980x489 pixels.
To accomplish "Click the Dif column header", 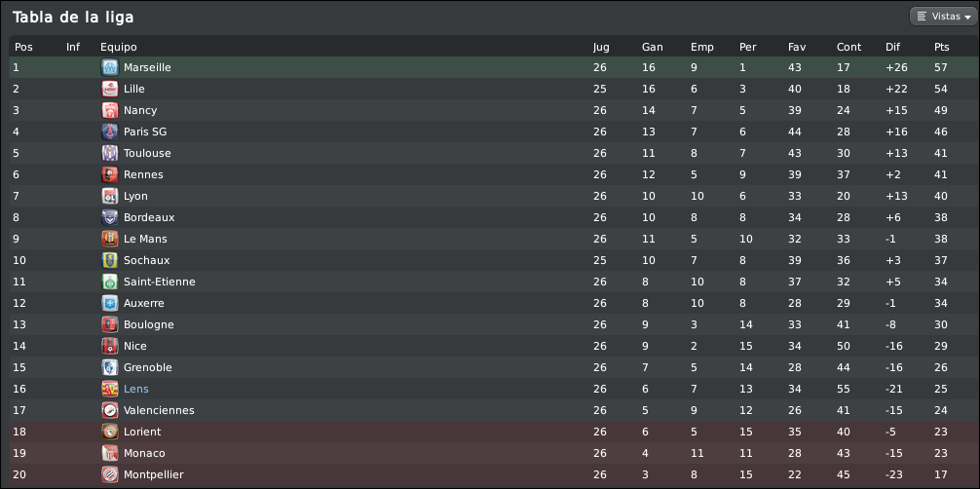I will [893, 47].
